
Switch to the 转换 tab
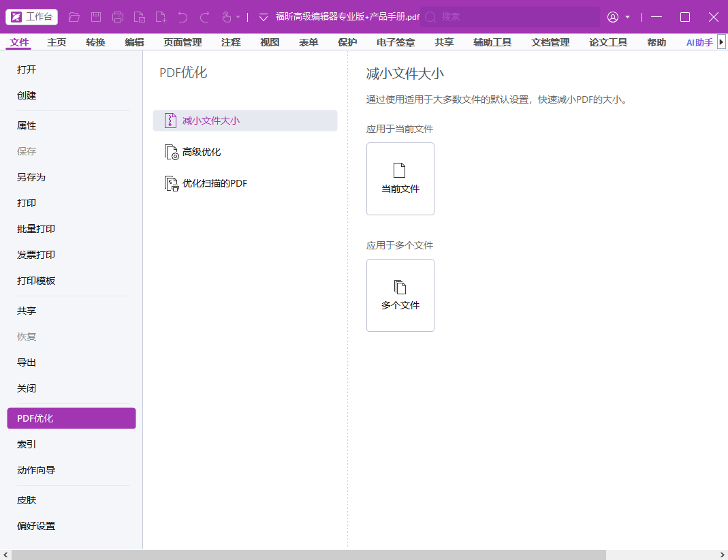coord(95,42)
